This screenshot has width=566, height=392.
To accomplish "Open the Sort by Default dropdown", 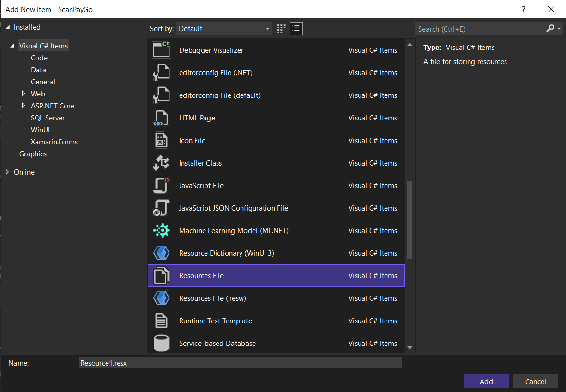I will (x=224, y=29).
